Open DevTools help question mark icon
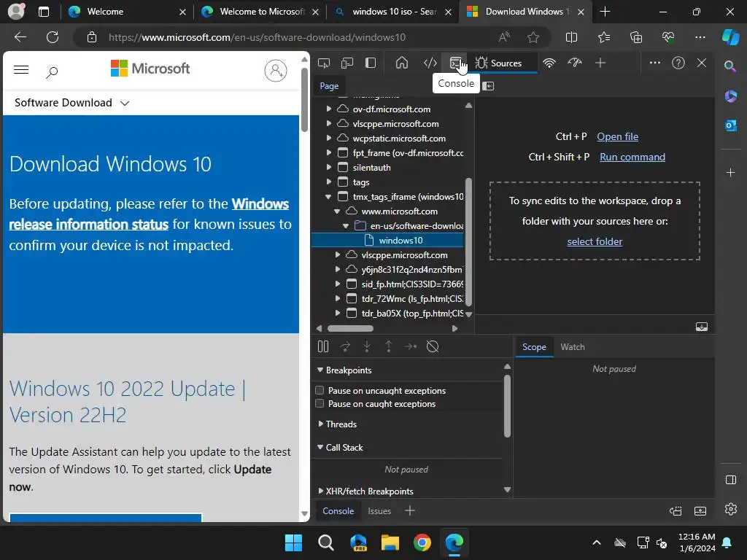747x560 pixels. (x=678, y=63)
